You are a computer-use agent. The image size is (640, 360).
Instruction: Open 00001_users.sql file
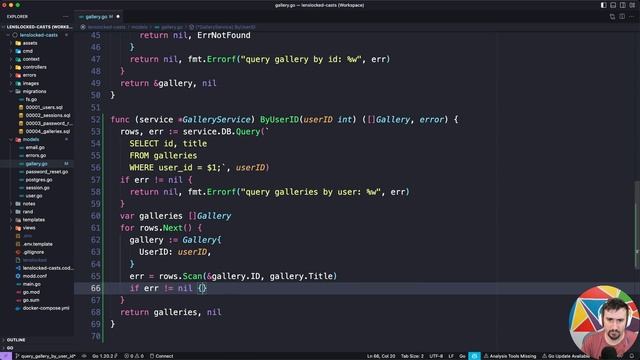click(44, 107)
